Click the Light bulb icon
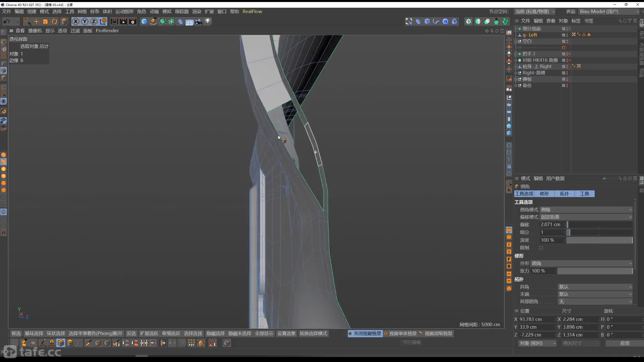 tap(208, 21)
